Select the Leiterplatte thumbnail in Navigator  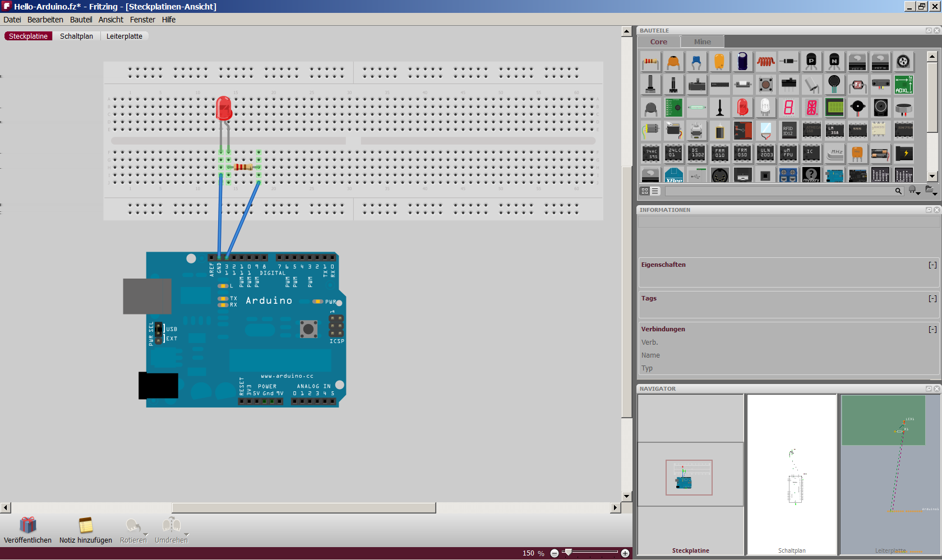click(x=890, y=474)
